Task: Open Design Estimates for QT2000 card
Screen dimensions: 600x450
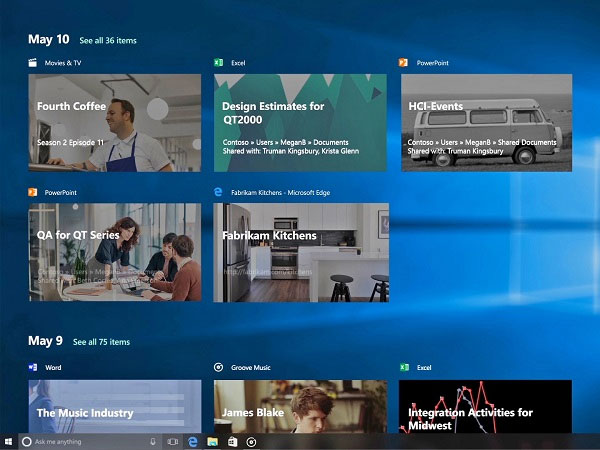Action: [x=300, y=123]
